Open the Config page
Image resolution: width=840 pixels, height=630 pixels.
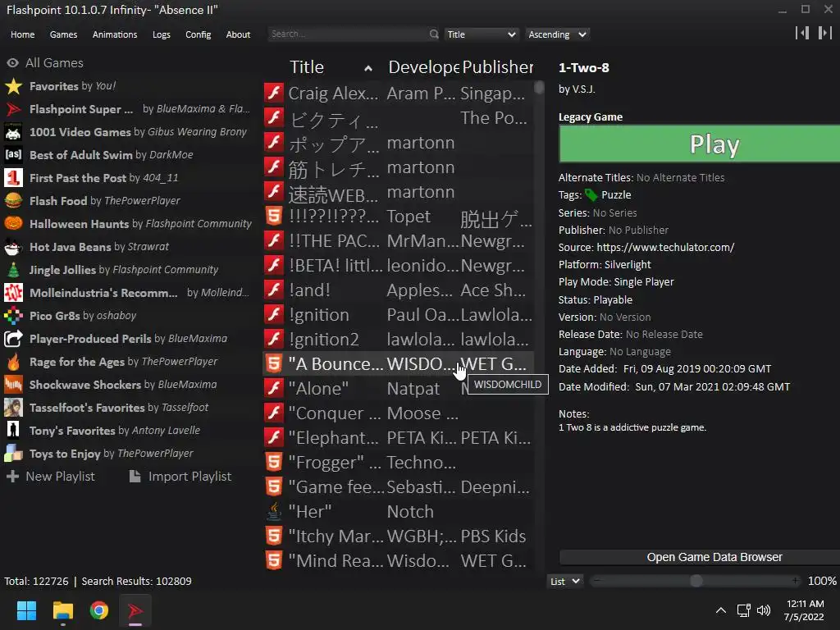[x=199, y=34]
